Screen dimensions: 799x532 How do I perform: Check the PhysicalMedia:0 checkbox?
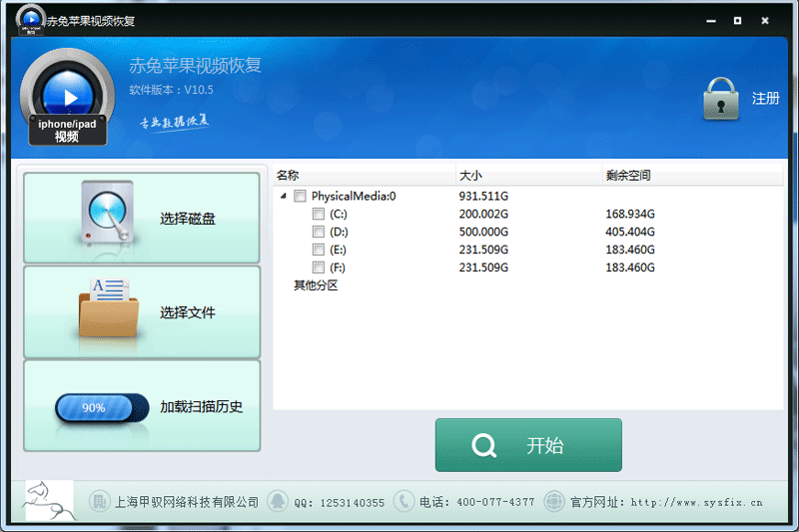pyautogui.click(x=300, y=196)
